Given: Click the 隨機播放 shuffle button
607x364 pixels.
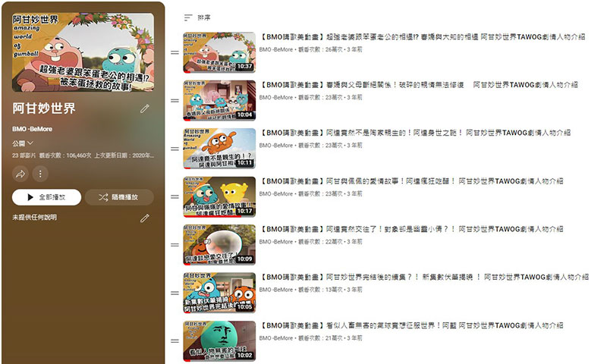Looking at the screenshot, I should (119, 197).
